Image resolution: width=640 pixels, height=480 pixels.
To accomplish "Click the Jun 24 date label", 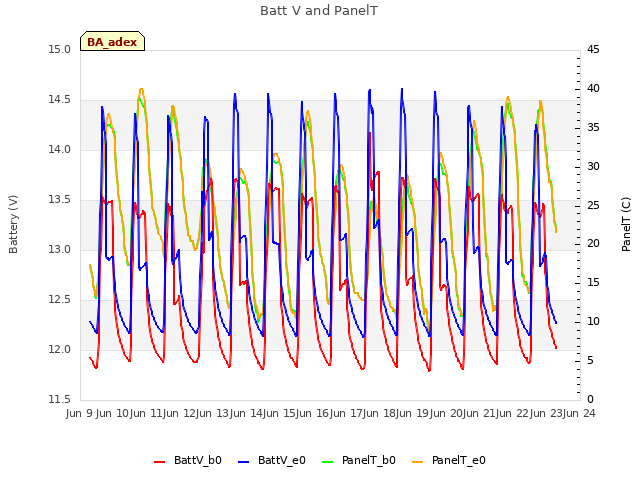I will tap(580, 414).
